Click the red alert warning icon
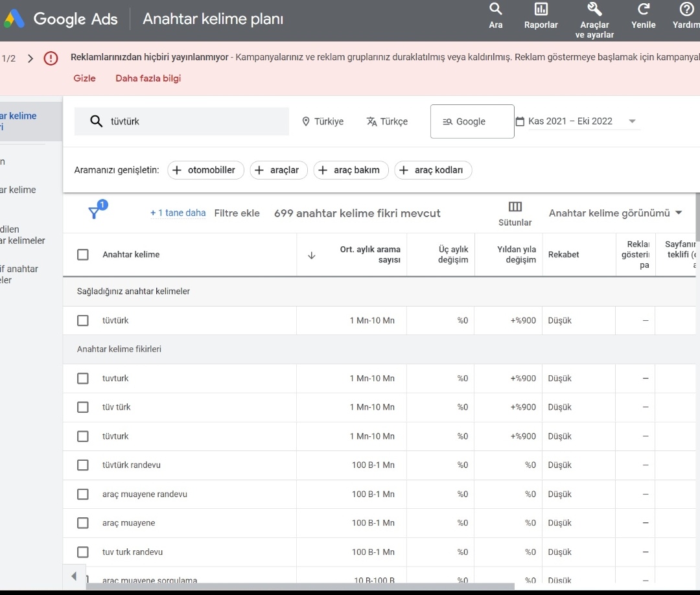Viewport: 700px width, 595px height. [x=51, y=58]
